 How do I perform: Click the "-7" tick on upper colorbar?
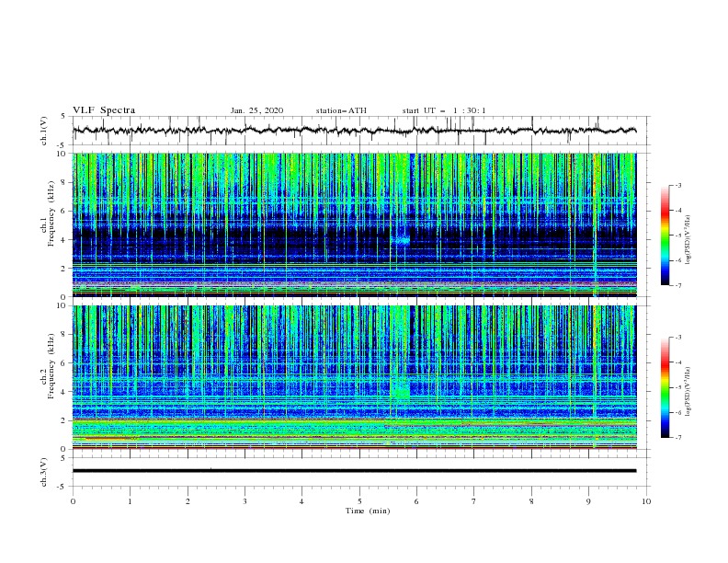[x=678, y=285]
